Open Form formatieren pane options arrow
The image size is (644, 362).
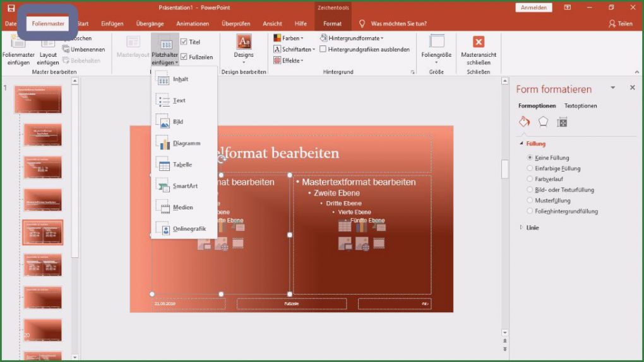pyautogui.click(x=613, y=88)
